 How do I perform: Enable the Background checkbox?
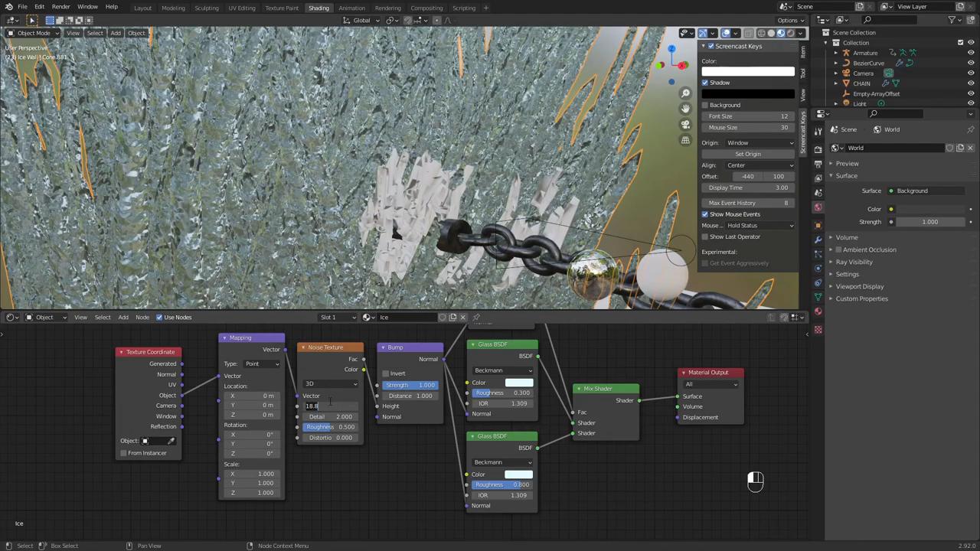(705, 105)
